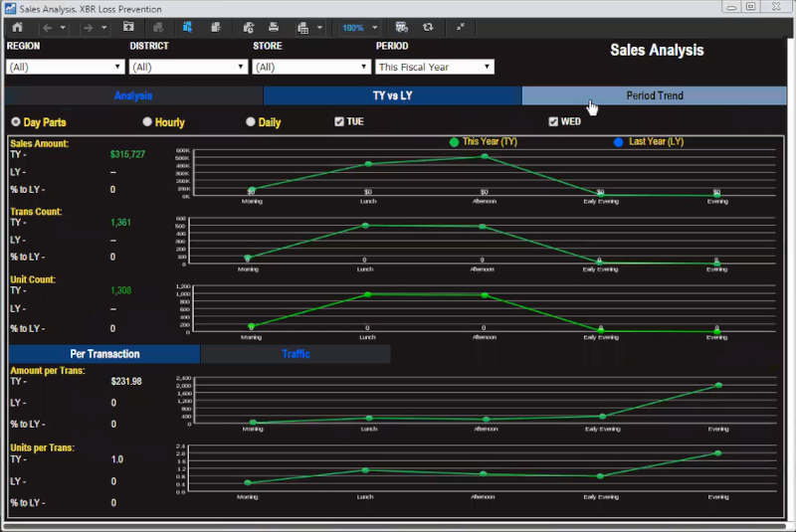This screenshot has height=532, width=796.
Task: Toggle the TUE checkbox
Action: [339, 121]
